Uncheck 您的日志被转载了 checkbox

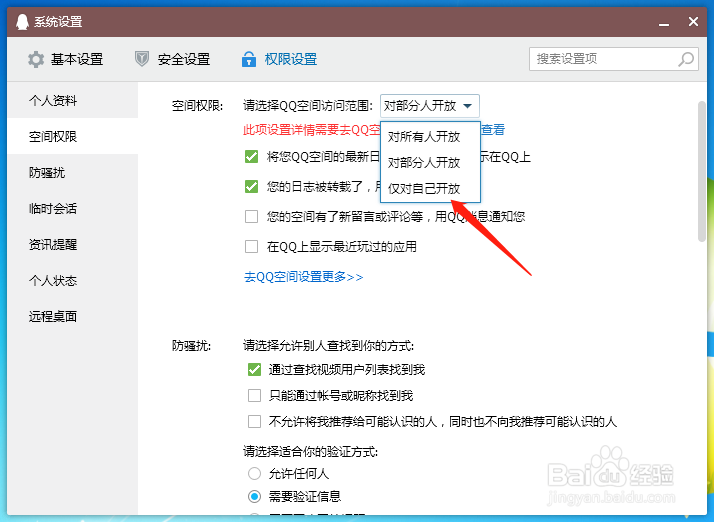pos(251,186)
